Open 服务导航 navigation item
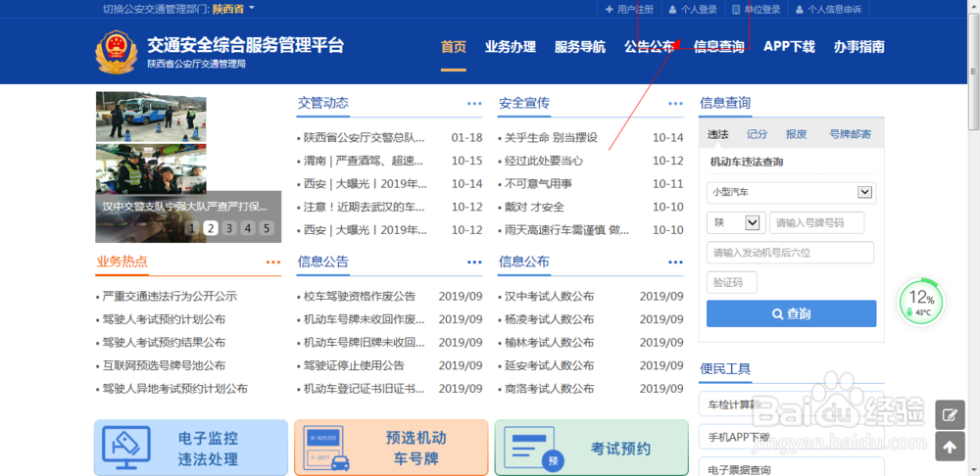The width and height of the screenshot is (980, 476). pyautogui.click(x=579, y=47)
